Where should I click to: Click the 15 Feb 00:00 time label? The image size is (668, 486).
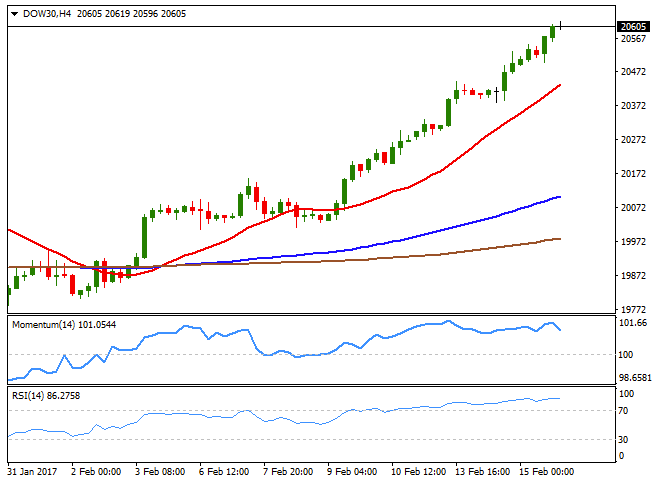coord(546,472)
